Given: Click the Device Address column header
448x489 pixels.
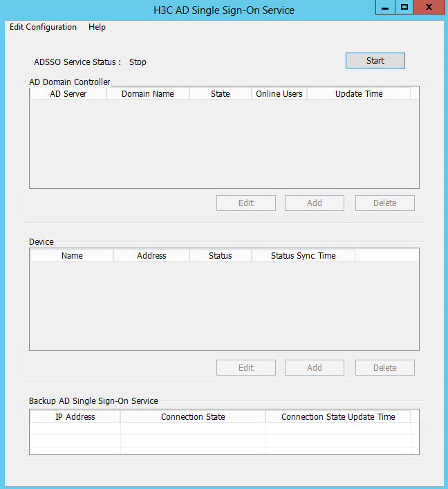Looking at the screenshot, I should 151,256.
